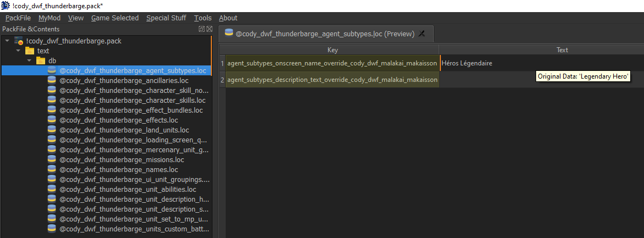Screen dimensions: 644x238
Task: Open @cody_dwf_thunderbarge_land_units.loc
Action: 124,130
